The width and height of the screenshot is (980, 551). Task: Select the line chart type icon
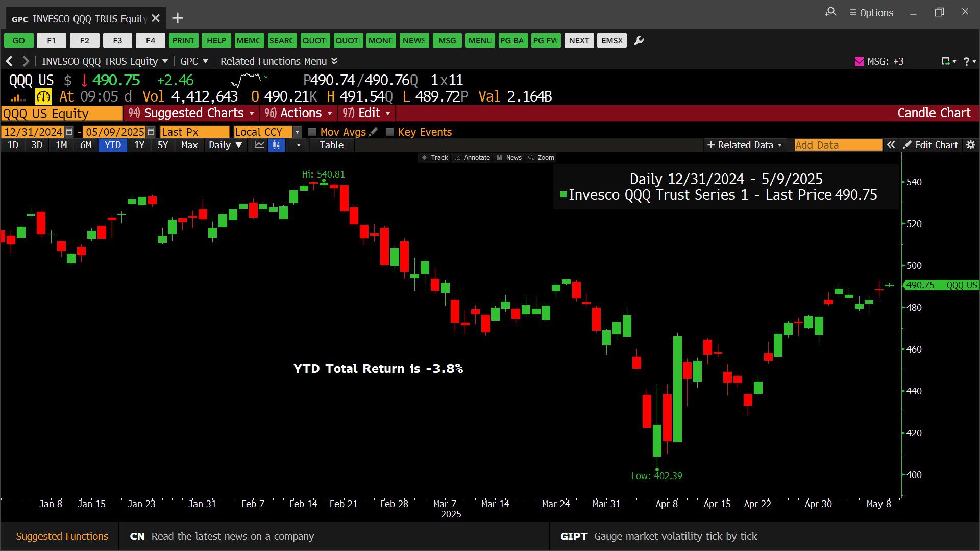(x=259, y=145)
